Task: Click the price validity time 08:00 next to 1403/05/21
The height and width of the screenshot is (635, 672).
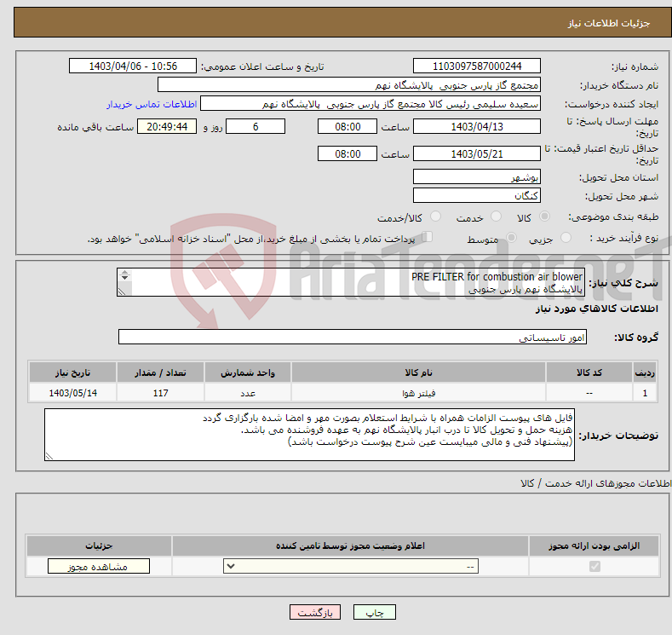Action: (347, 153)
